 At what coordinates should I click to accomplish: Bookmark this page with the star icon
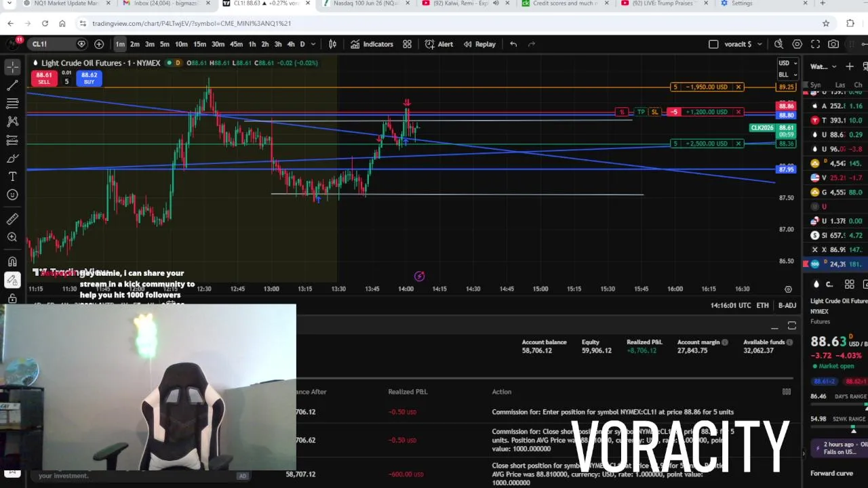point(825,23)
